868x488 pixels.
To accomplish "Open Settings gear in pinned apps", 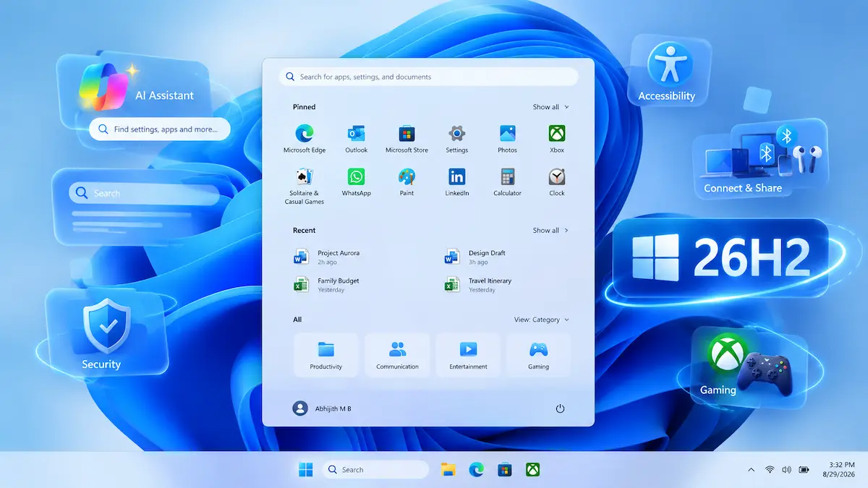I will click(456, 139).
